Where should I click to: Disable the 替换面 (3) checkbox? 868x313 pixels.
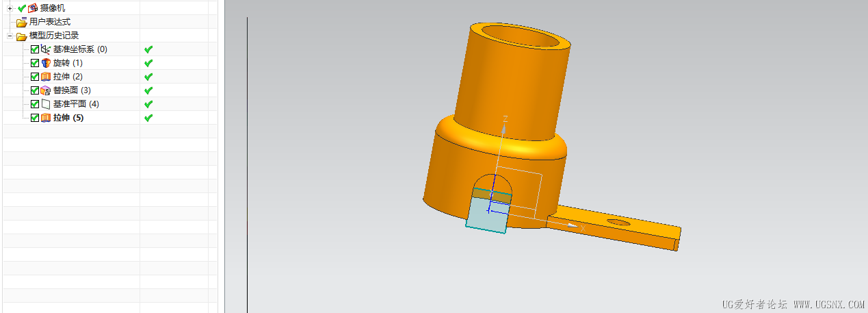pyautogui.click(x=35, y=90)
